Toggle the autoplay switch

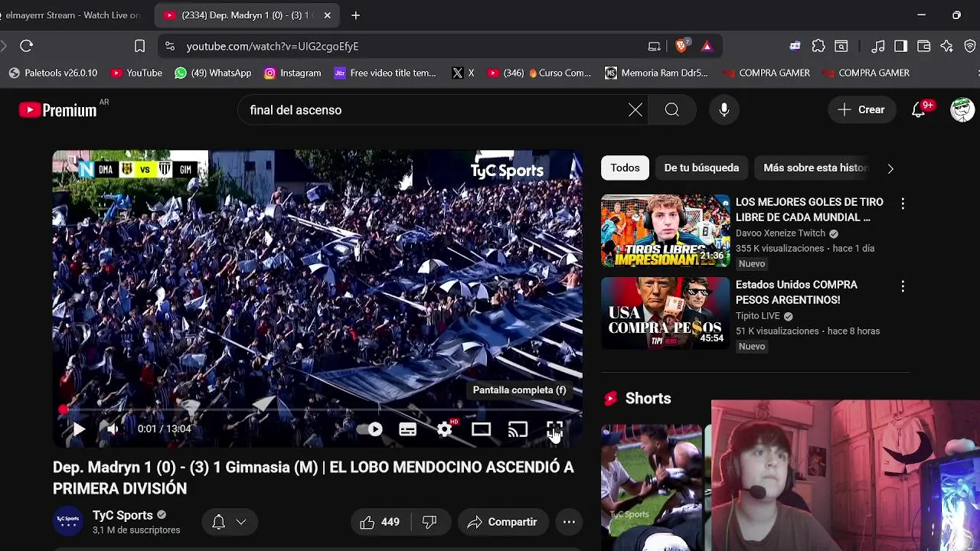pyautogui.click(x=370, y=429)
